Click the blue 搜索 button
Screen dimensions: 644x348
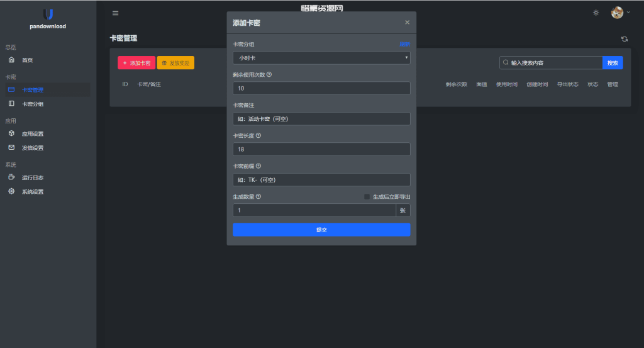(x=613, y=63)
